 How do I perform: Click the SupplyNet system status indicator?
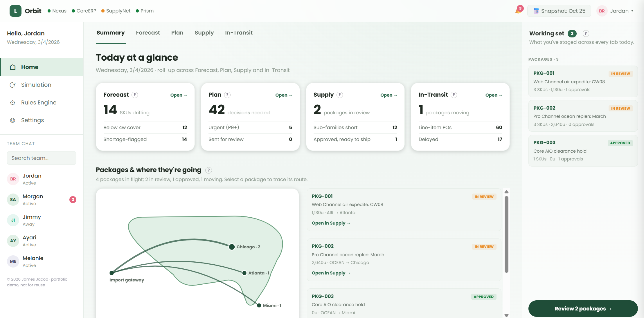(116, 11)
